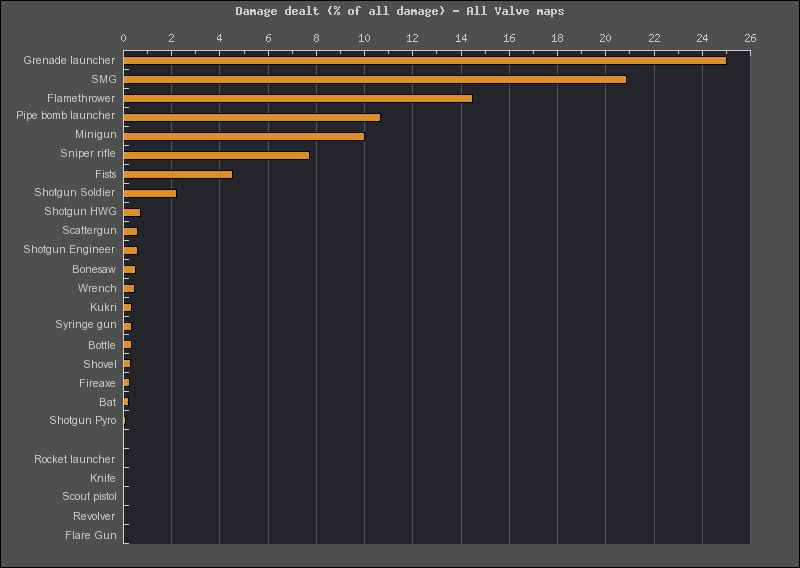Select the Scout pistol label

pos(89,496)
